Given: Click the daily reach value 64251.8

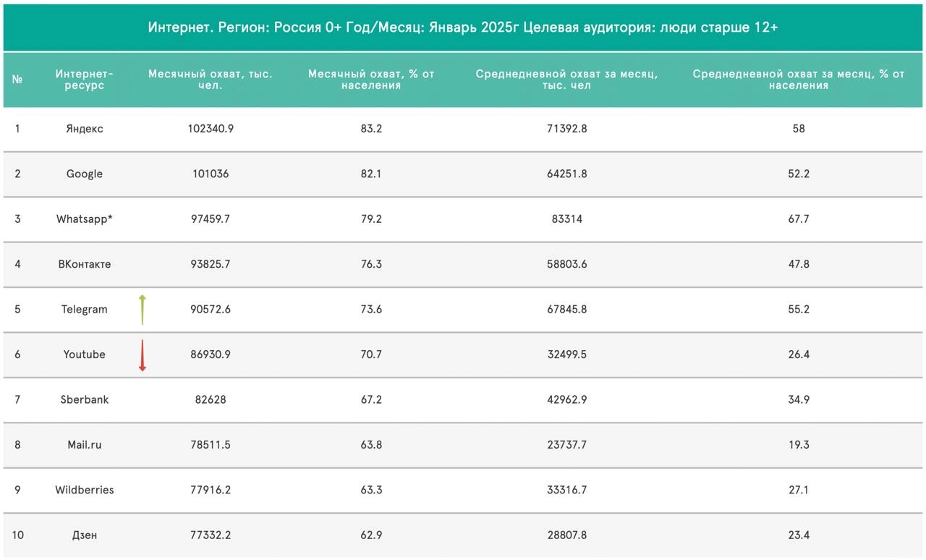Looking at the screenshot, I should click(567, 174).
